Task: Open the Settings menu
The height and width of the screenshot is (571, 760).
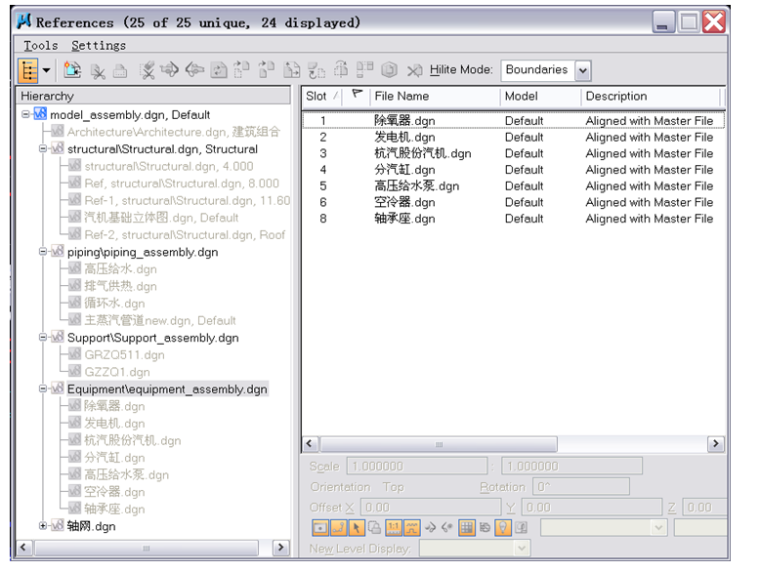Action: 98,45
